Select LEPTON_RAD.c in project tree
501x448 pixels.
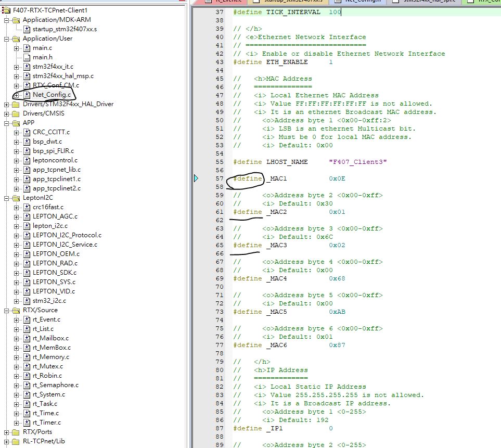pos(55,263)
